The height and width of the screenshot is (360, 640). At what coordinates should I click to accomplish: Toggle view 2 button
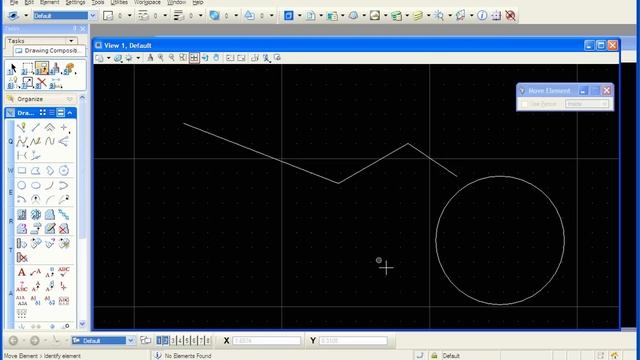pyautogui.click(x=165, y=340)
